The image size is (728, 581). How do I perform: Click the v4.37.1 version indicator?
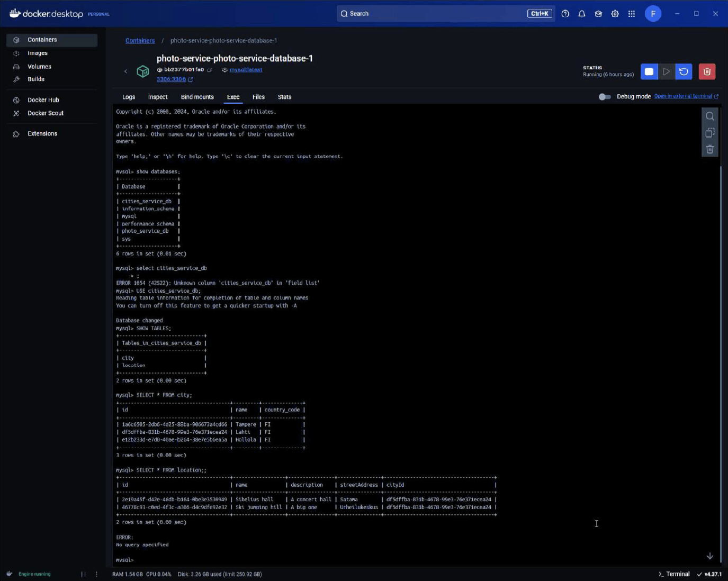point(709,574)
